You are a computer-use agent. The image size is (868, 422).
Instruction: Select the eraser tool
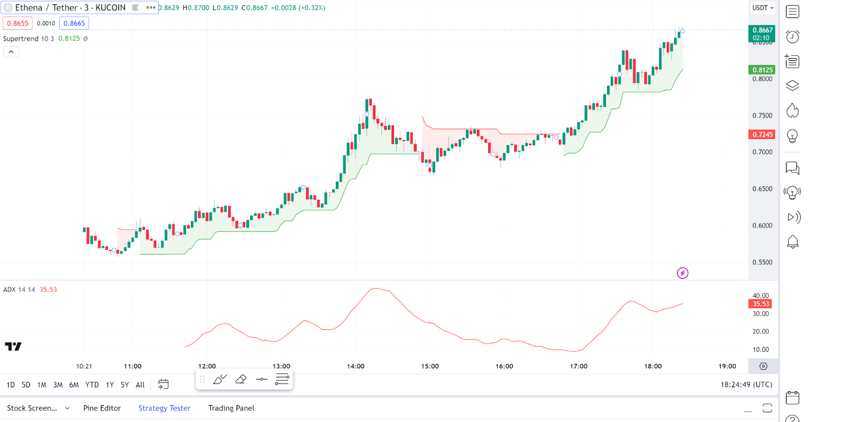click(x=241, y=379)
